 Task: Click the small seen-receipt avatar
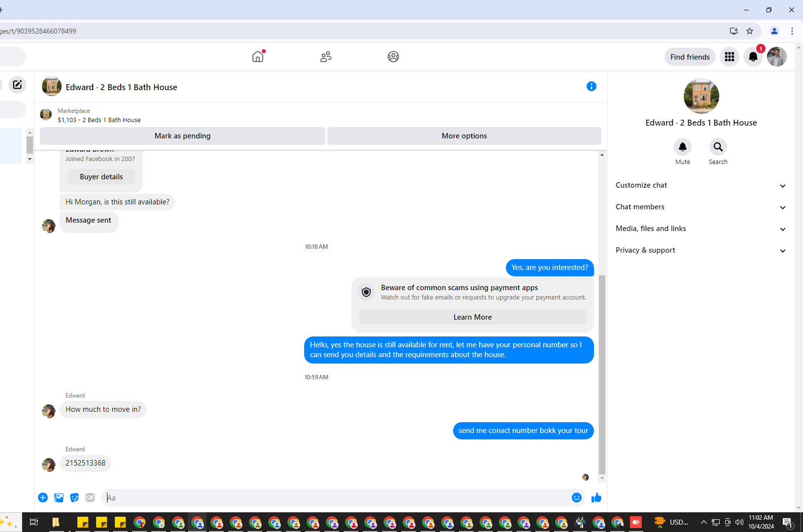(x=586, y=477)
